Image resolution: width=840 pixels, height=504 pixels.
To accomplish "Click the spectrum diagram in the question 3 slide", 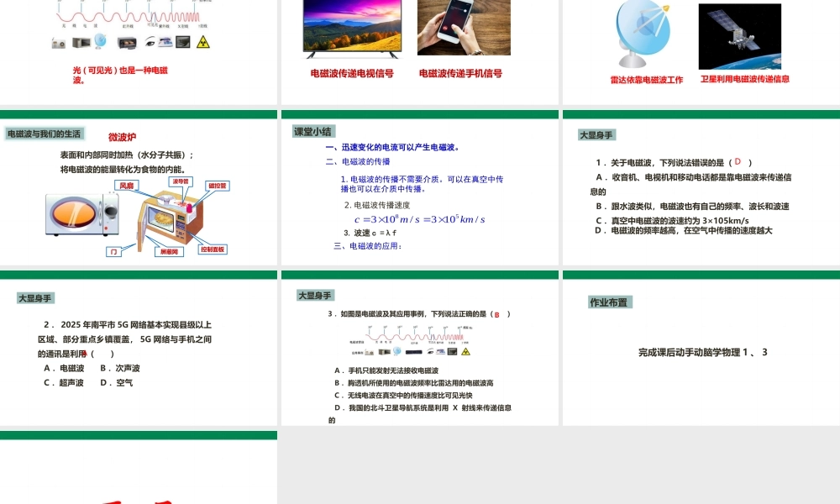I will (412, 340).
